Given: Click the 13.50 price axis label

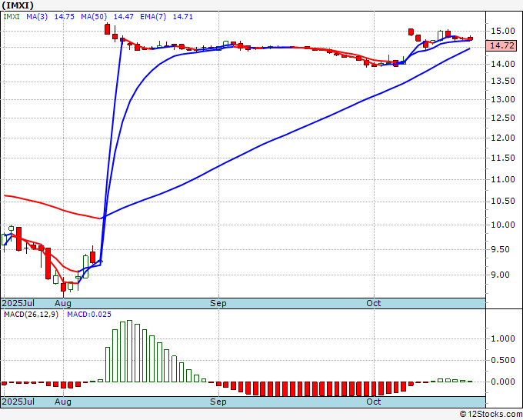Looking at the screenshot, I should coord(503,81).
